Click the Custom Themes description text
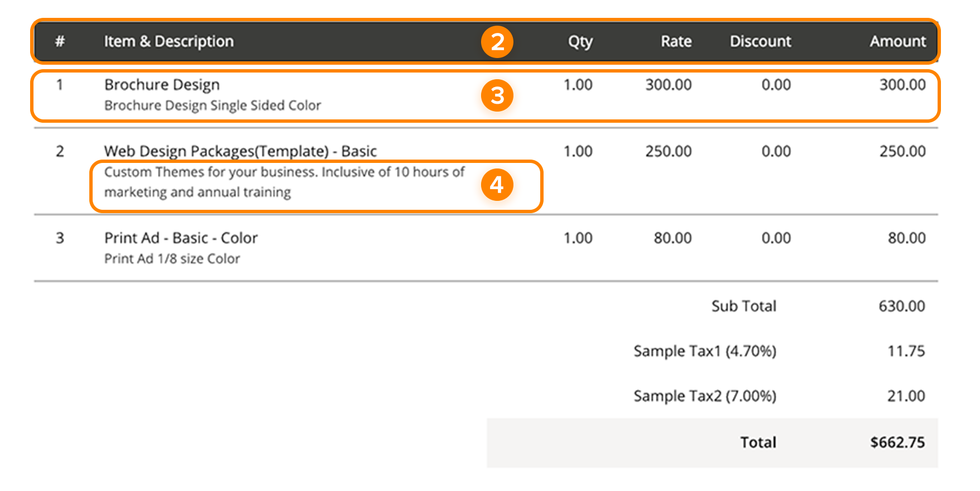Screen dimensions: 980x491 (x=284, y=182)
